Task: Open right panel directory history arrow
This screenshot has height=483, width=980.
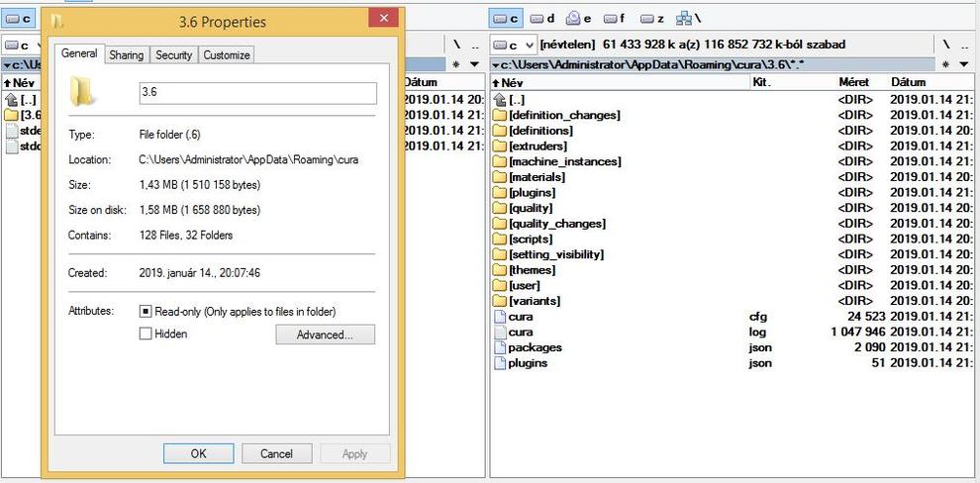Action: 964,64
